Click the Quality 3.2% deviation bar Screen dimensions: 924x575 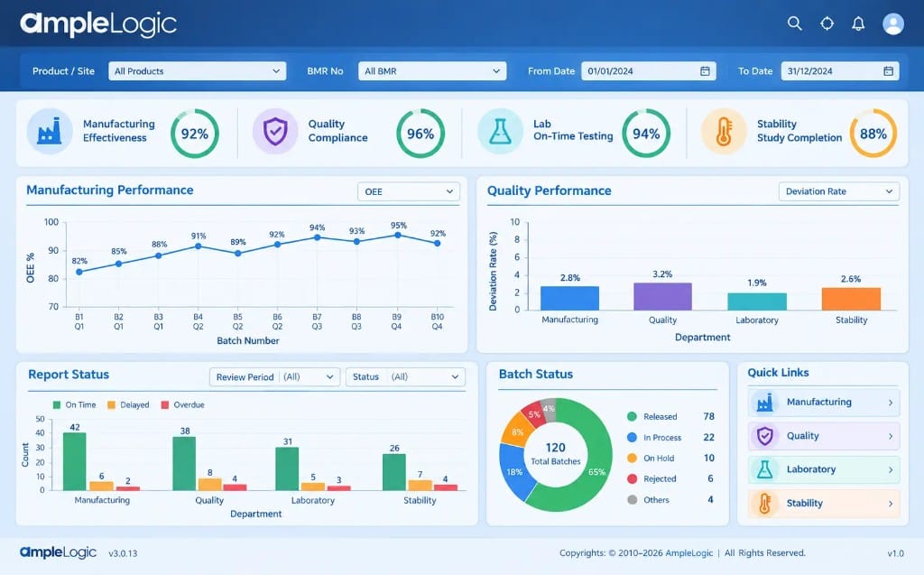(662, 296)
